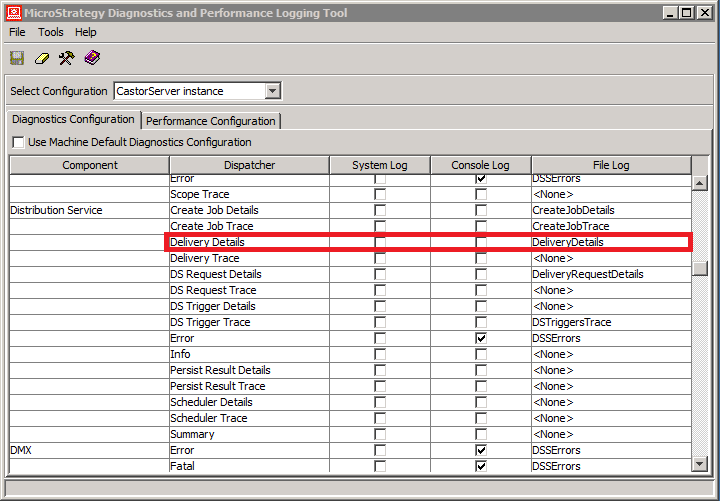Screen dimensions: 720x501
Task: Click the MicroStrategy app icon in title bar
Action: tap(13, 12)
